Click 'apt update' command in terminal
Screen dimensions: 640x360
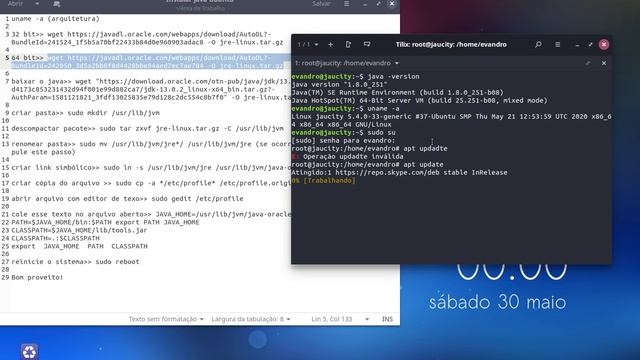(423, 164)
